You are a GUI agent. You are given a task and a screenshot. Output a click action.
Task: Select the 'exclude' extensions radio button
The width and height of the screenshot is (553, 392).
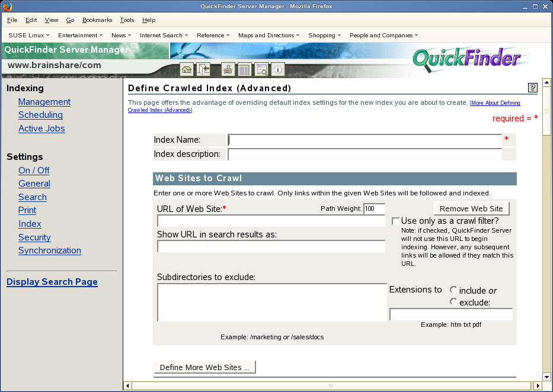[453, 301]
